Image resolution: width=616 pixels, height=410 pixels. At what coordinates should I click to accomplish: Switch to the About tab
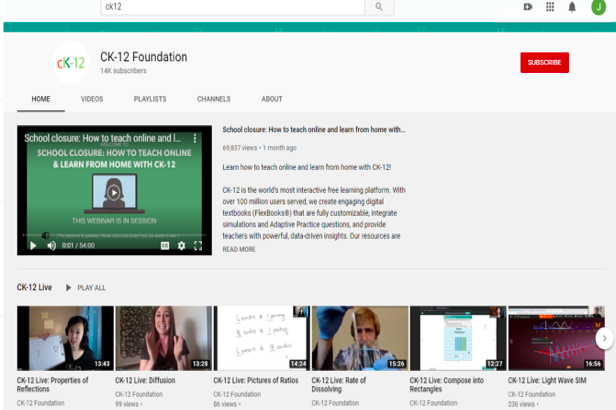coord(272,99)
